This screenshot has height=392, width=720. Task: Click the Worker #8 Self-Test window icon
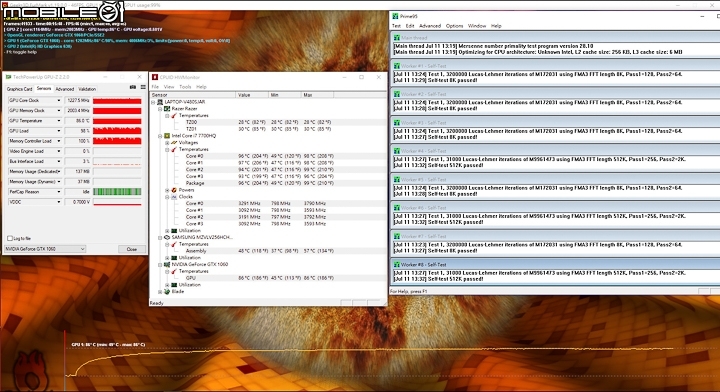point(397,264)
